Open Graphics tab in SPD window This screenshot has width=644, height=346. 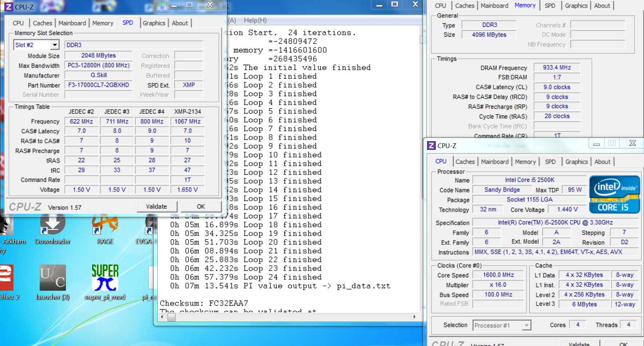[x=154, y=23]
